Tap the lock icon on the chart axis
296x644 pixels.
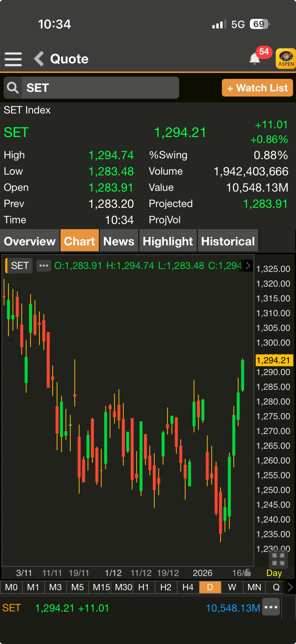click(247, 573)
